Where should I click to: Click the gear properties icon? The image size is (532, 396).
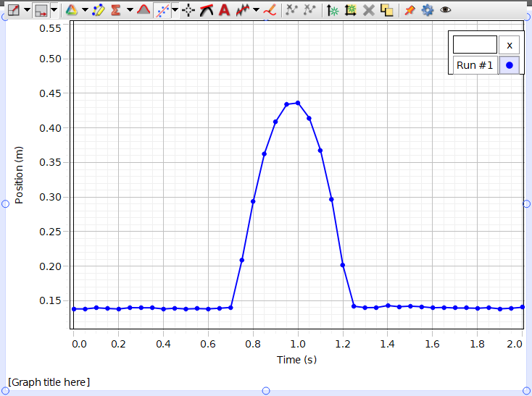pyautogui.click(x=428, y=10)
